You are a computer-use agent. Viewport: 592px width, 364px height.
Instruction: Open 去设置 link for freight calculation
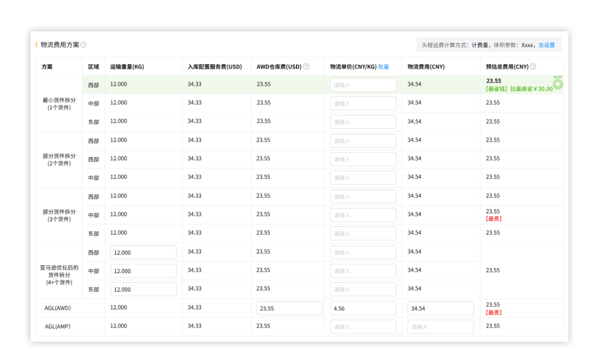[547, 45]
